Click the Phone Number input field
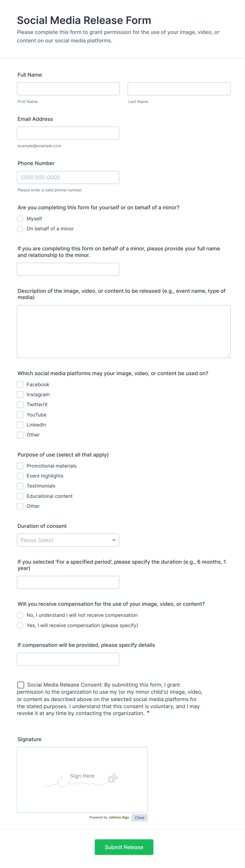 point(68,177)
